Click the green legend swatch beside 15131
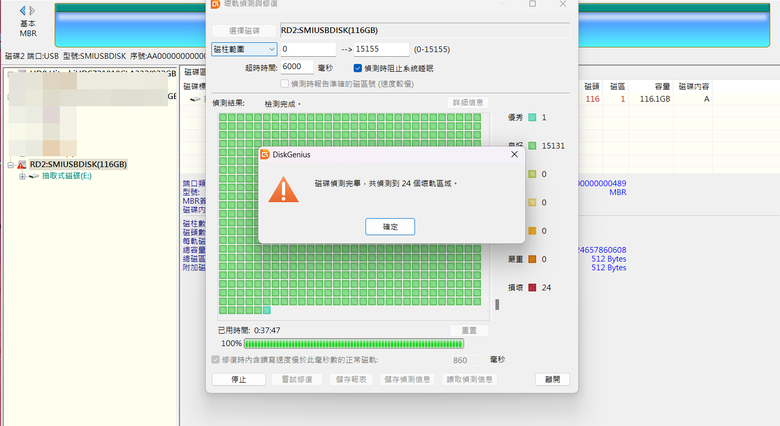Image resolution: width=780 pixels, height=426 pixels. pos(532,146)
